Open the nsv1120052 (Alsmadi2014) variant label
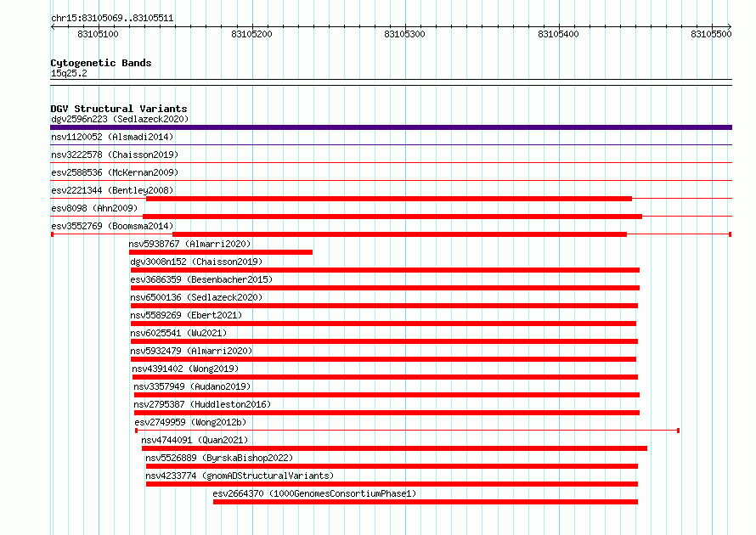756x535 pixels. click(112, 137)
